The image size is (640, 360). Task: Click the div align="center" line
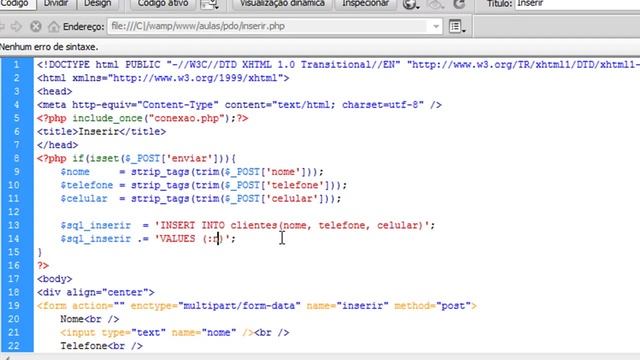96,293
